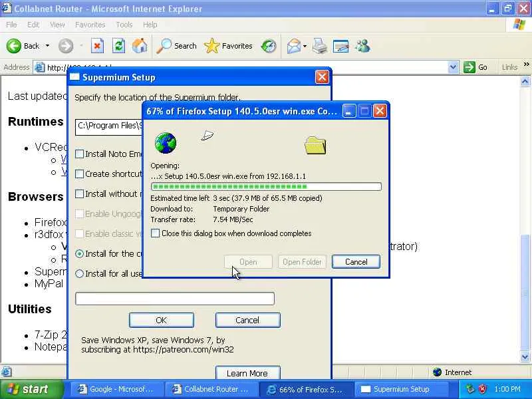The width and height of the screenshot is (532, 399).
Task: Stop page loading with red X icon
Action: click(97, 46)
